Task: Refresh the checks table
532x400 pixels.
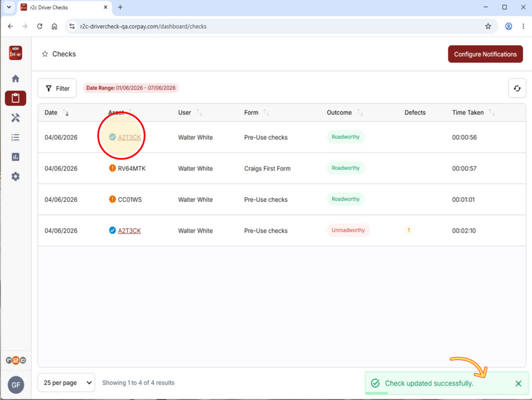Action: (517, 88)
